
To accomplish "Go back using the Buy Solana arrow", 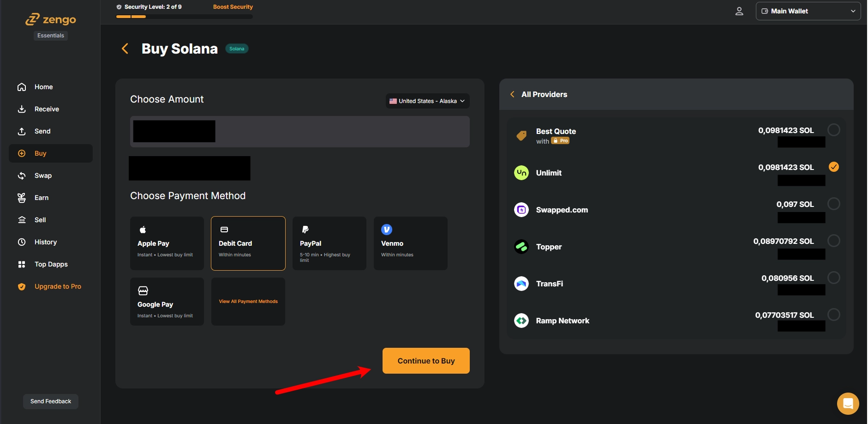I will pyautogui.click(x=125, y=48).
